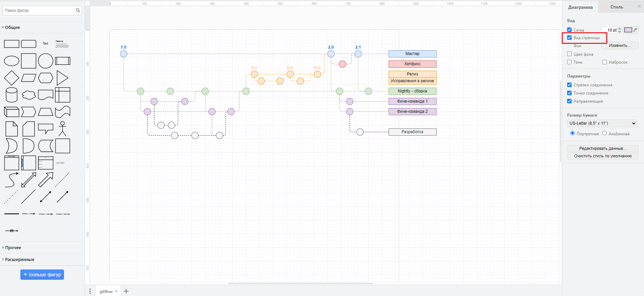Click the Изменить... background button
This screenshot has width=644, height=296.
(x=620, y=46)
